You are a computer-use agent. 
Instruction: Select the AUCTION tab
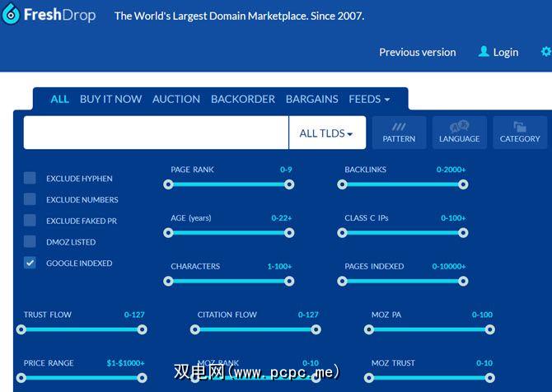coord(176,99)
